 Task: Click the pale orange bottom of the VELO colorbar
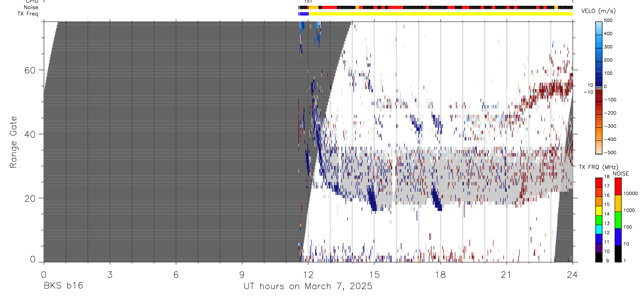pyautogui.click(x=599, y=147)
